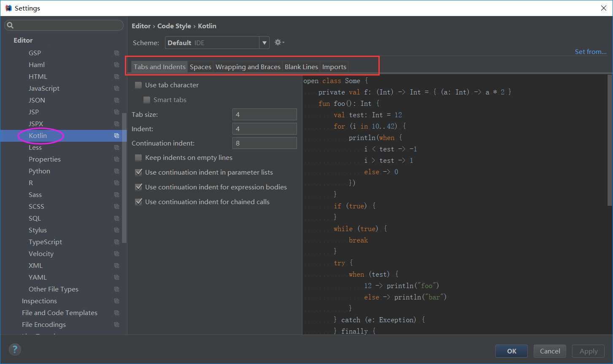Click the copy icon beside Other File Types
This screenshot has height=364, width=613.
click(x=116, y=289)
